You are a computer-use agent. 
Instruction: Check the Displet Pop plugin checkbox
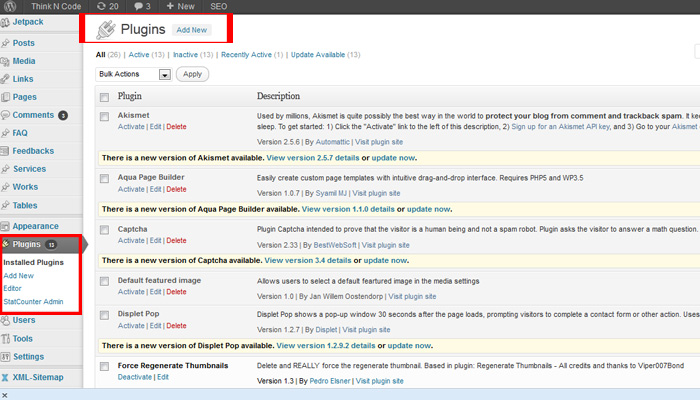pos(104,315)
